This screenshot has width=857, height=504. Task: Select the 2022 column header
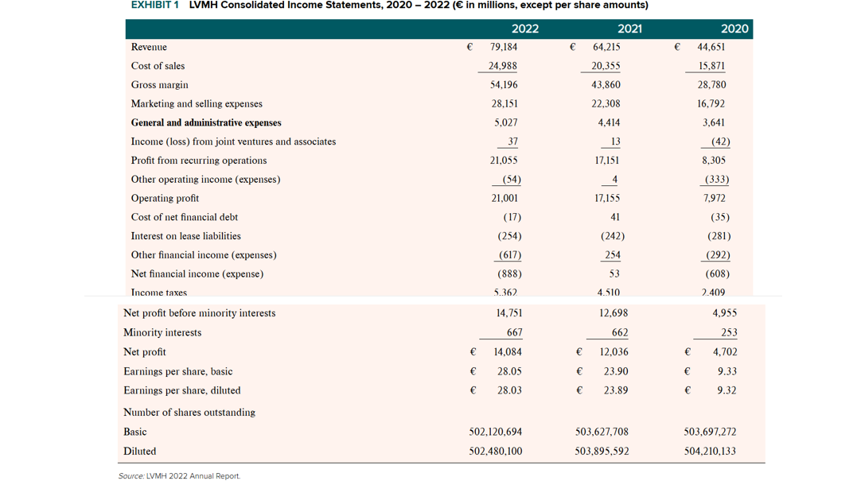click(525, 29)
